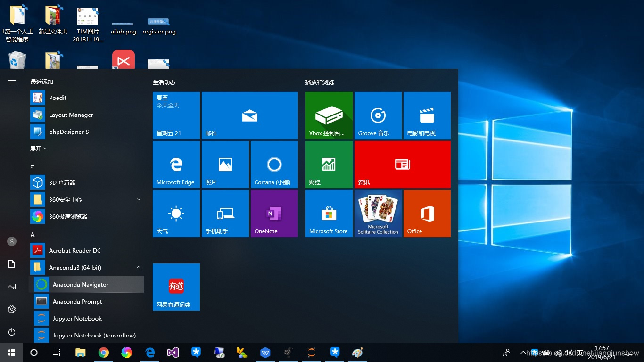The width and height of the screenshot is (644, 362).
Task: Open Pictures from Start sidebar
Action: click(12, 287)
